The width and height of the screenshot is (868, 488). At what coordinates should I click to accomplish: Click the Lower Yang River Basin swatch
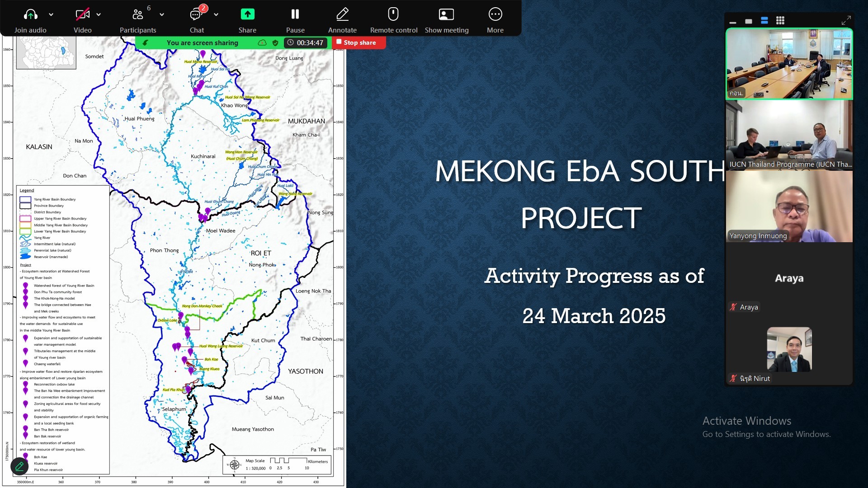(x=25, y=231)
